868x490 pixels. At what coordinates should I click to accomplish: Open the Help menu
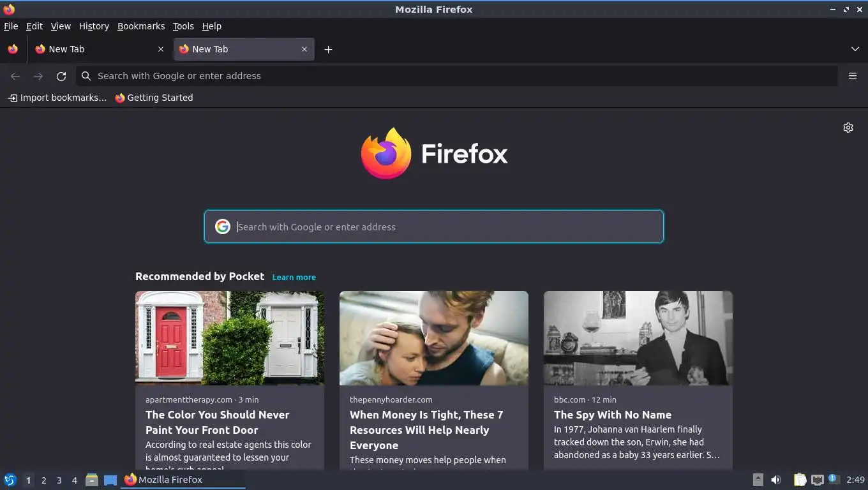[x=211, y=26]
